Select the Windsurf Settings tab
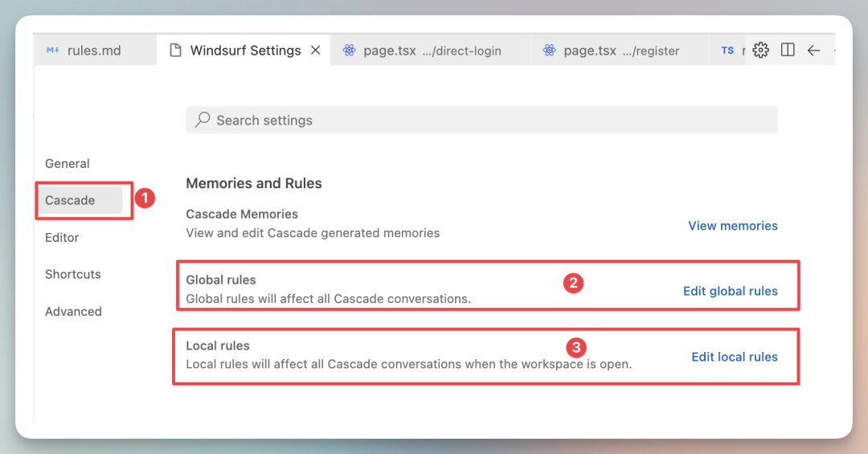 [x=244, y=51]
